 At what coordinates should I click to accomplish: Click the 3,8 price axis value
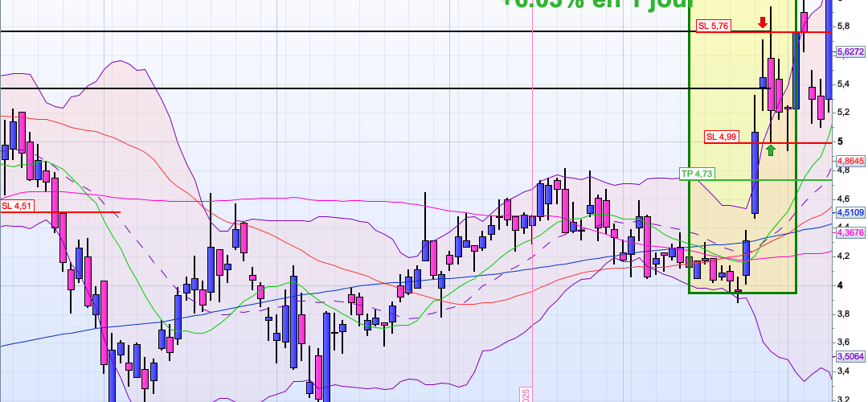(x=844, y=314)
